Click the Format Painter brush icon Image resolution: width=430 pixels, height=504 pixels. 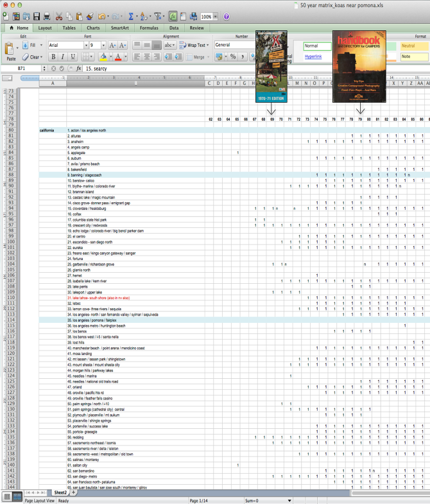pyautogui.click(x=90, y=16)
